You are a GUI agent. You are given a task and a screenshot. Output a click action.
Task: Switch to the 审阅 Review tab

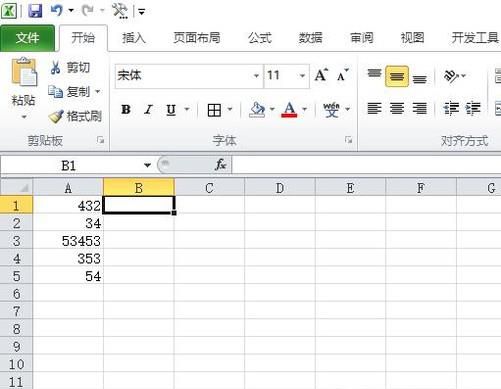pyautogui.click(x=362, y=38)
